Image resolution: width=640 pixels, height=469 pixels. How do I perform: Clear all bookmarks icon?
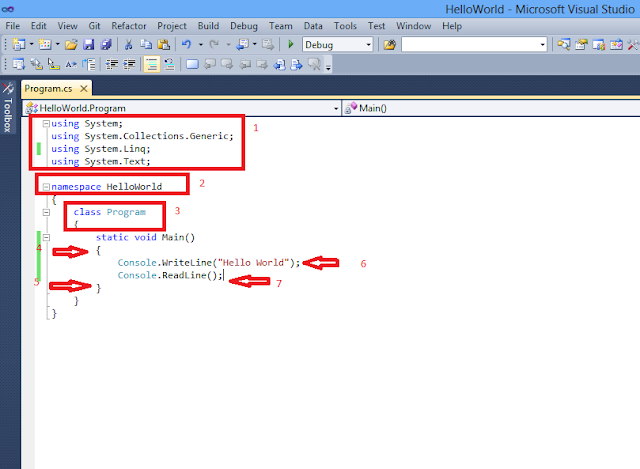coord(314,64)
